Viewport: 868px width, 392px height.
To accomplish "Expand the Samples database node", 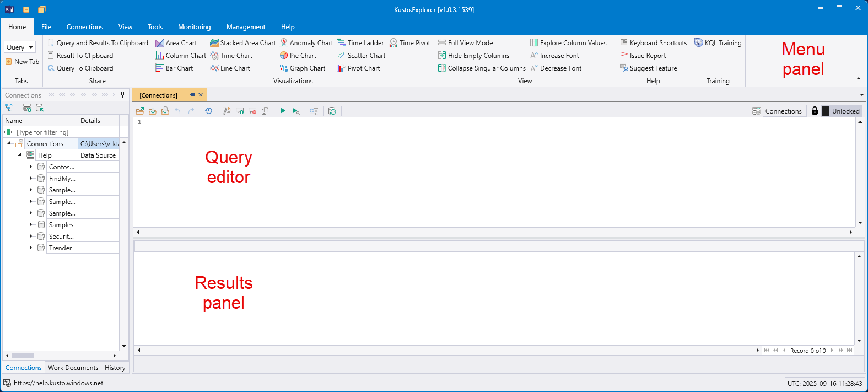I will pos(31,225).
